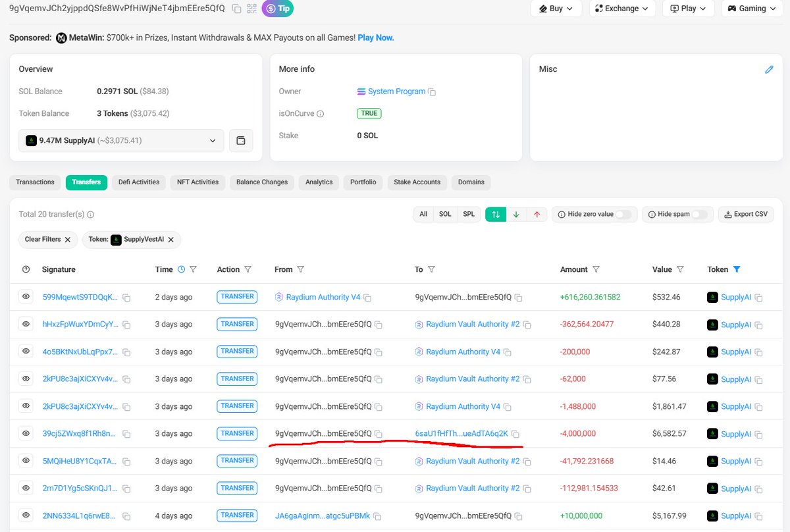Open the Exchange dropdown menu
Screen dimensions: 790x532
click(622, 9)
